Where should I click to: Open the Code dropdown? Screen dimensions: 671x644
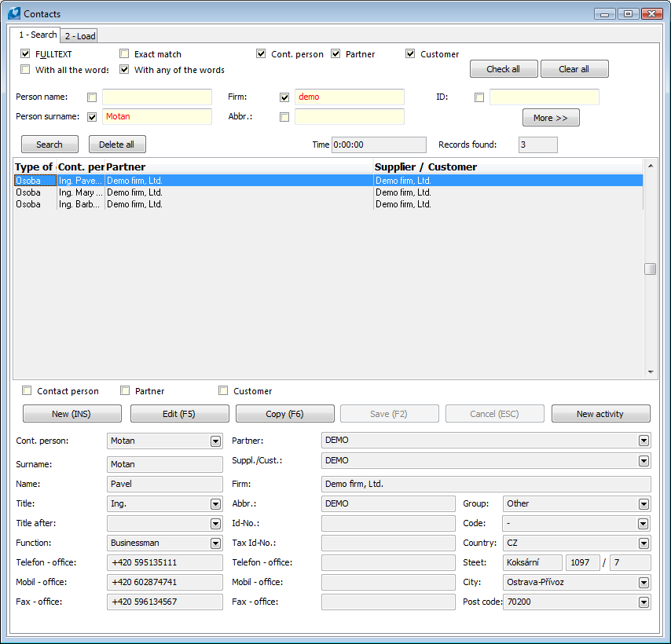pos(643,524)
